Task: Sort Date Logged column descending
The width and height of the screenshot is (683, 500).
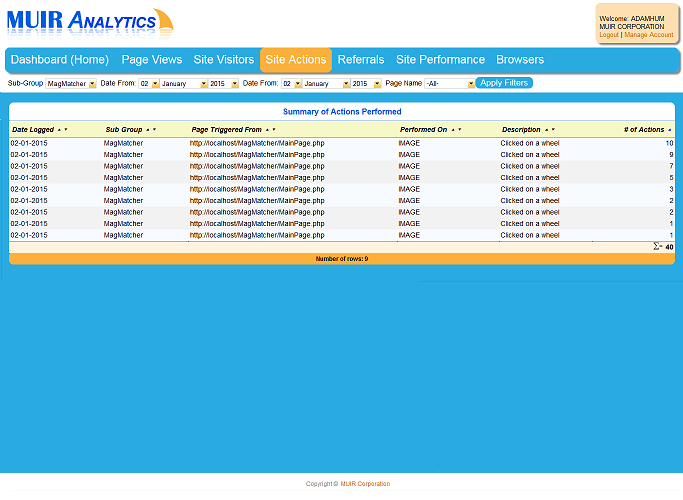Action: 66,130
